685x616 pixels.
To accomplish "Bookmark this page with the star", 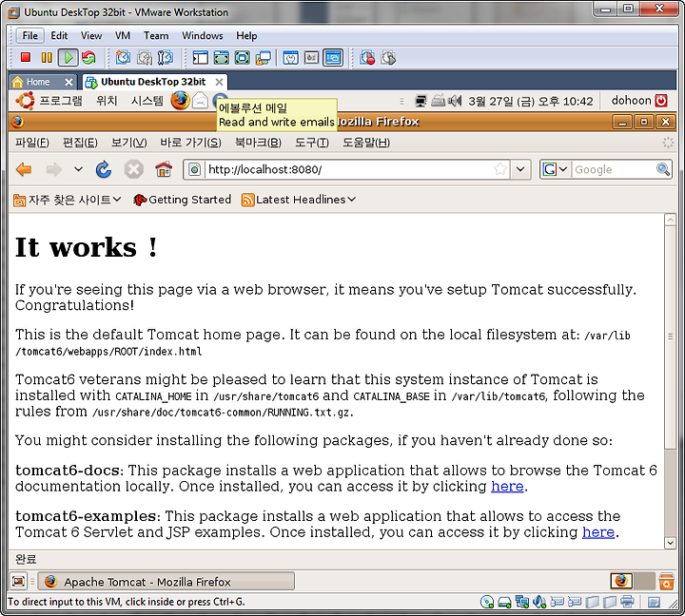I will coord(500,169).
